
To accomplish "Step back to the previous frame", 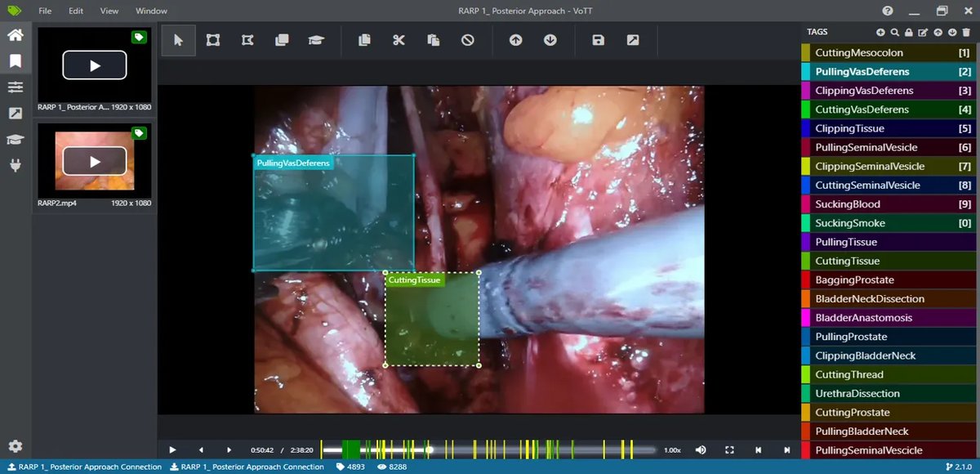I will (x=201, y=449).
